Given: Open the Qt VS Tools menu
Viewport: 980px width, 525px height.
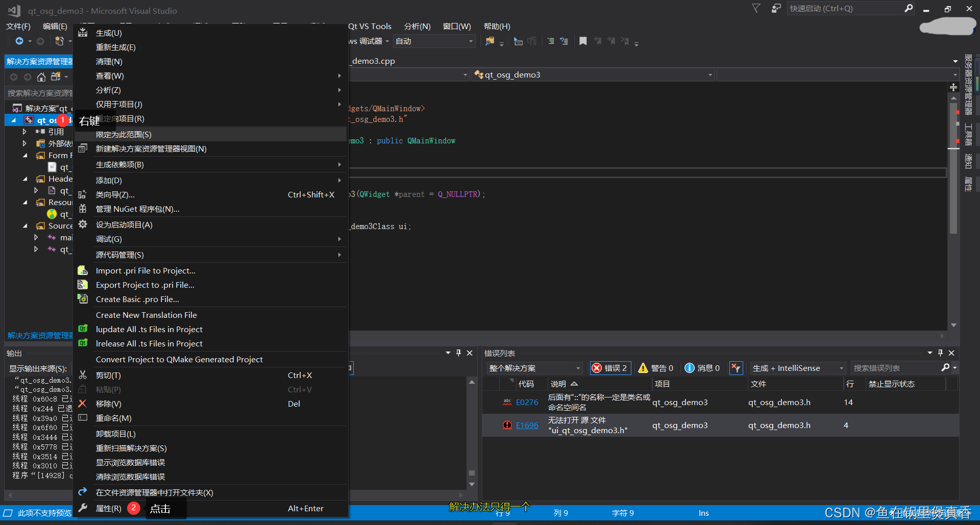Looking at the screenshot, I should pyautogui.click(x=370, y=27).
